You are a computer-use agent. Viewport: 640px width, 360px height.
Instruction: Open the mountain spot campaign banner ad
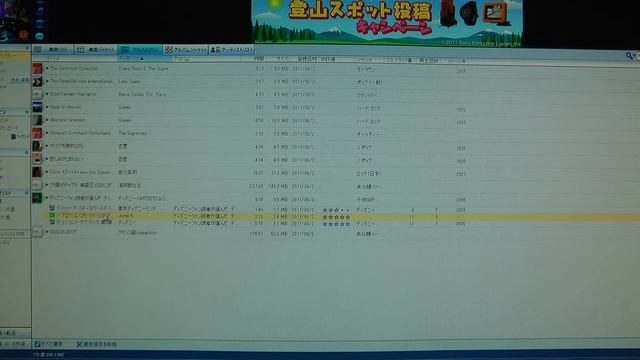(387, 22)
